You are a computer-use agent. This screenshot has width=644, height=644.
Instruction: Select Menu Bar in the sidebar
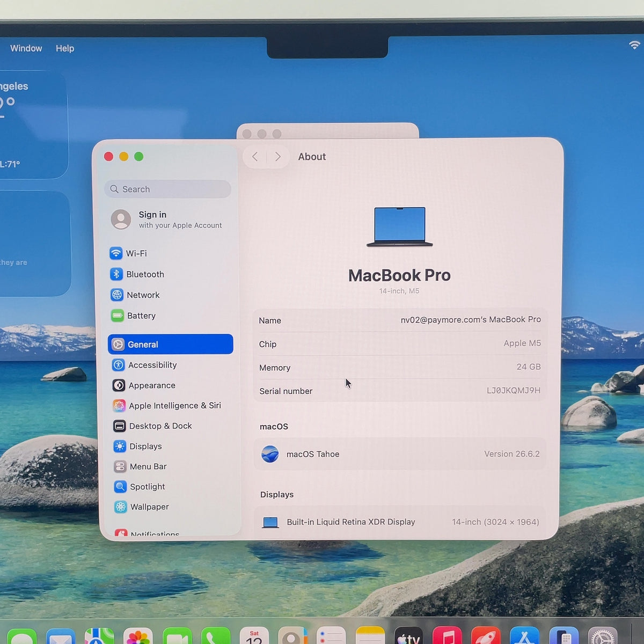[x=171, y=466]
